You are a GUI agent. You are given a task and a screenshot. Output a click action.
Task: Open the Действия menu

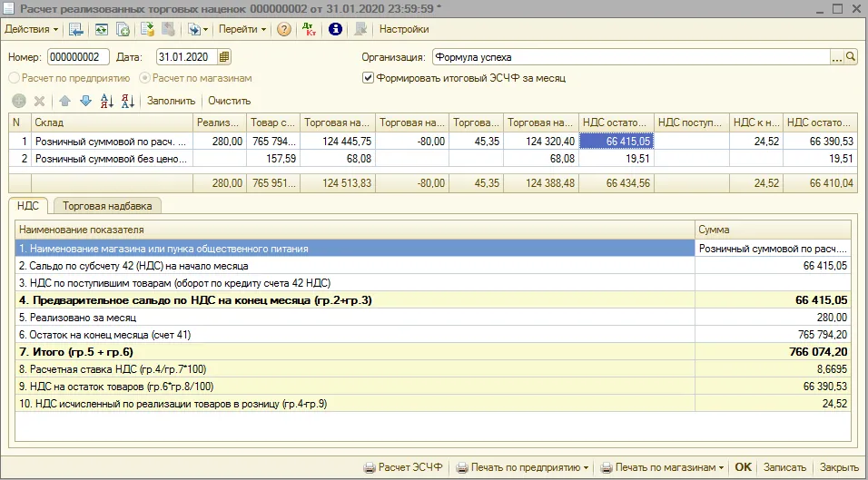click(31, 29)
